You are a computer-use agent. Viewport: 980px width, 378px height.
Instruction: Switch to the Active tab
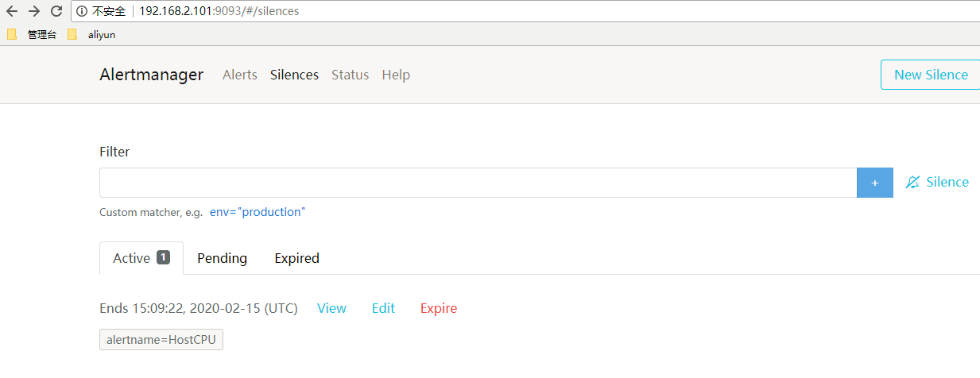(x=141, y=258)
